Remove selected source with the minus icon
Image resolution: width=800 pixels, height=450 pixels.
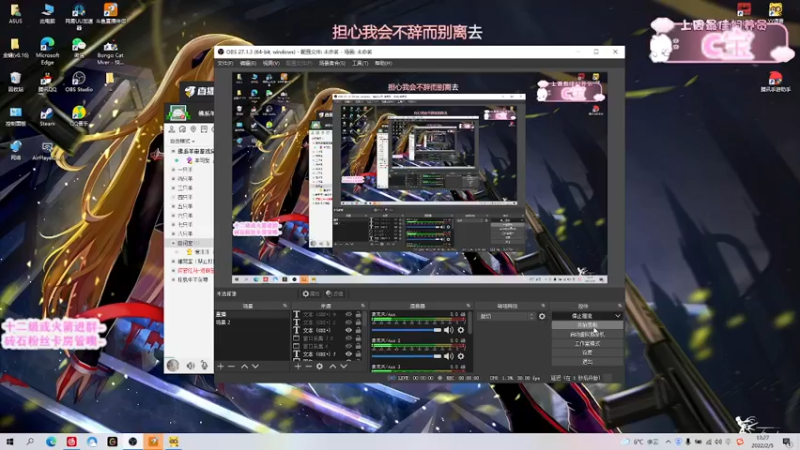pos(308,366)
